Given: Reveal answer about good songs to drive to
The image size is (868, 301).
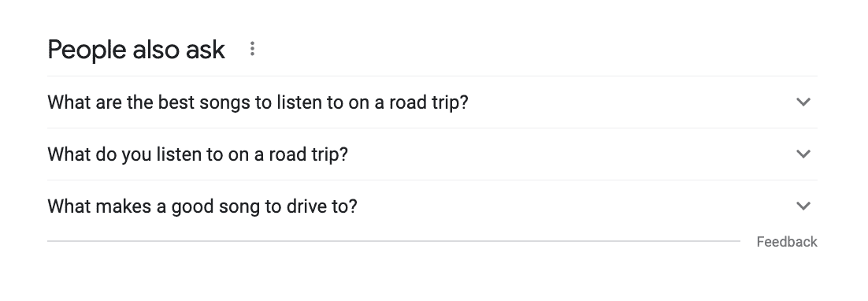Looking at the screenshot, I should click(432, 206).
